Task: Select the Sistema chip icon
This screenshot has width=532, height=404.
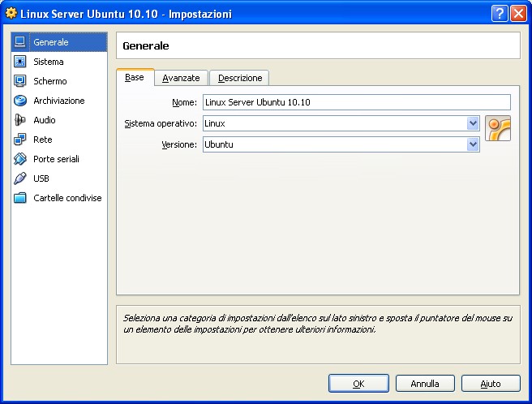Action: 20,62
